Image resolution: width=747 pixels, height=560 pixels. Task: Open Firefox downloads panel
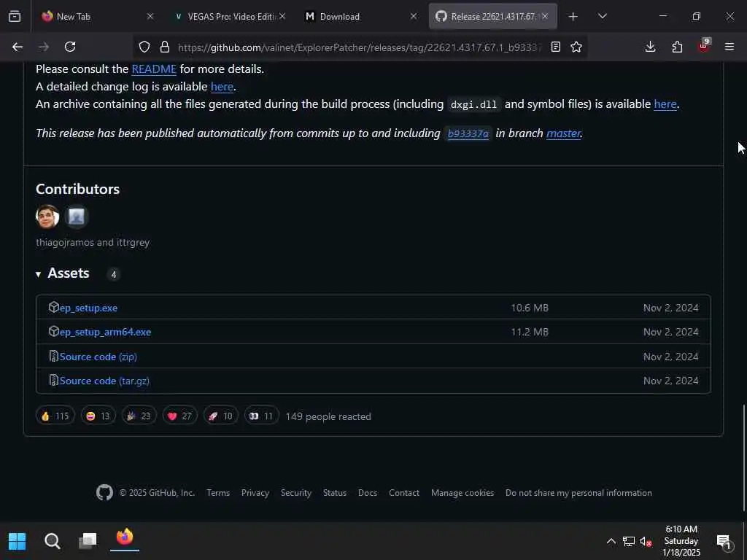pos(650,47)
